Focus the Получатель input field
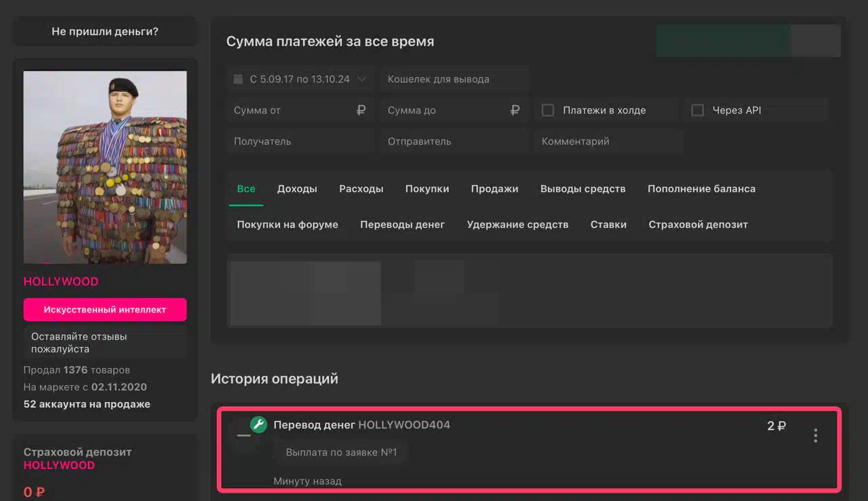Viewport: 868px width, 501px height. point(300,142)
